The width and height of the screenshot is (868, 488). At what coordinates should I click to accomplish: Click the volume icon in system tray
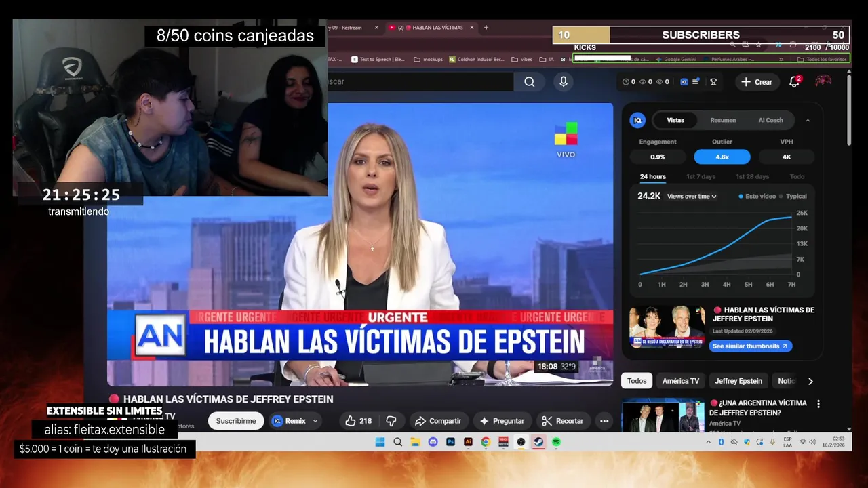(812, 442)
